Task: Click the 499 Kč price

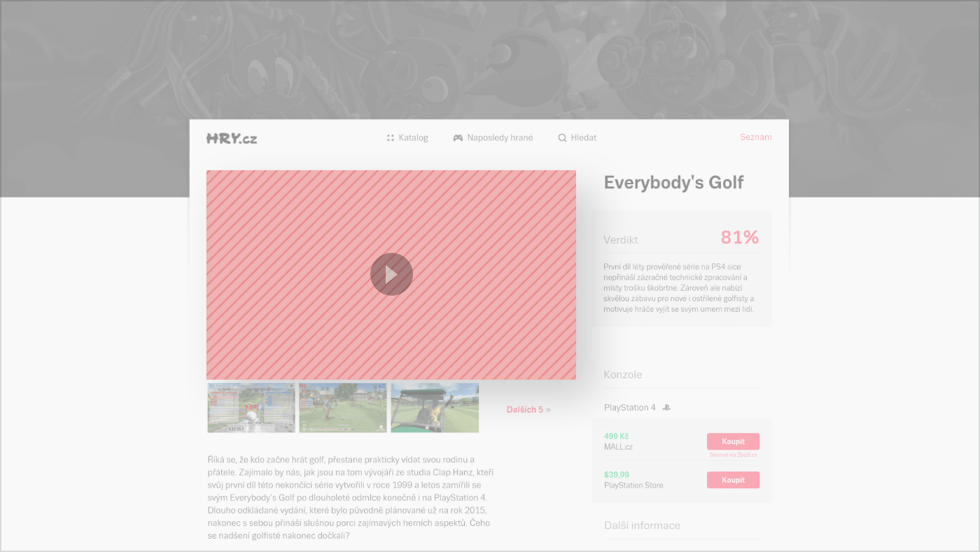Action: [616, 436]
